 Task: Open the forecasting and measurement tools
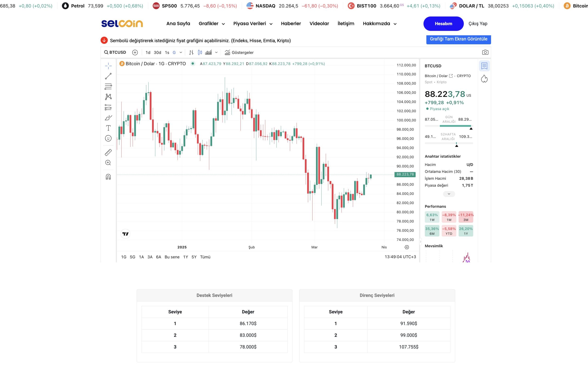(108, 107)
